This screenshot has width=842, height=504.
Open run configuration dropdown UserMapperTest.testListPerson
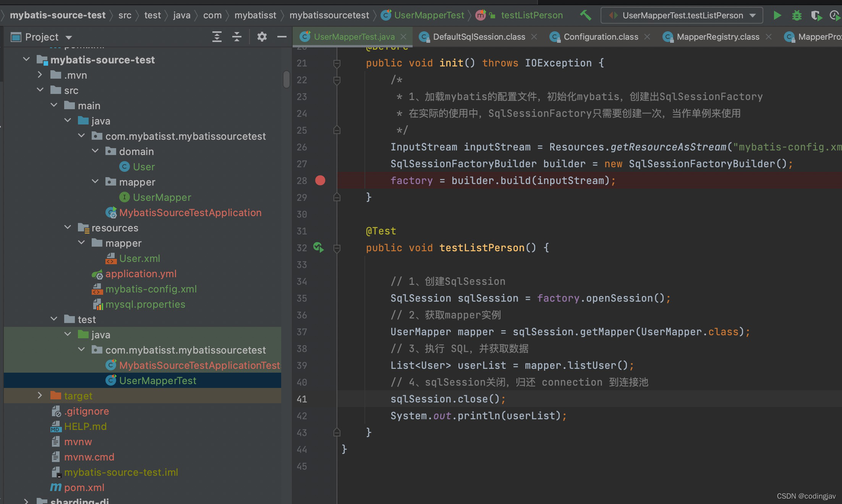(x=682, y=15)
